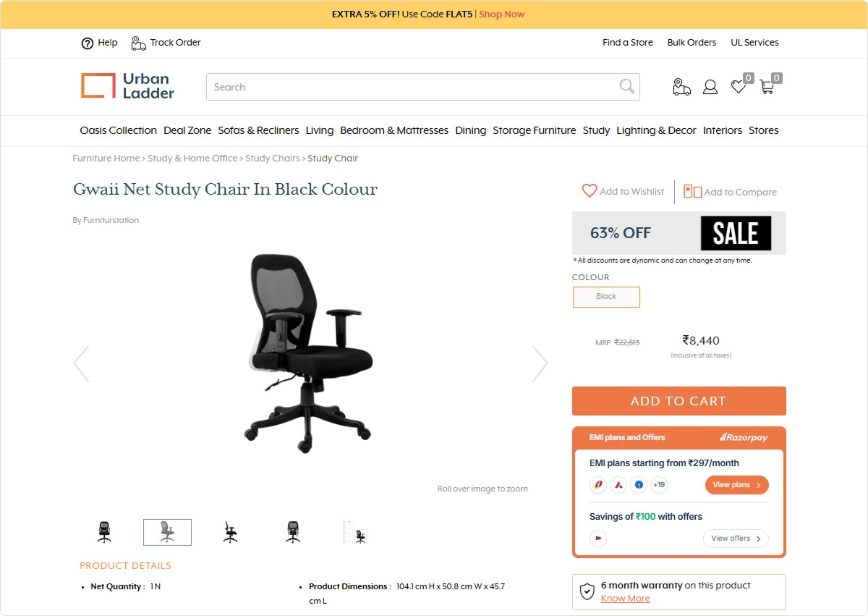Viewport: 868px width, 616px height.
Task: Open delivery location truck icon in header
Action: pyautogui.click(x=681, y=87)
